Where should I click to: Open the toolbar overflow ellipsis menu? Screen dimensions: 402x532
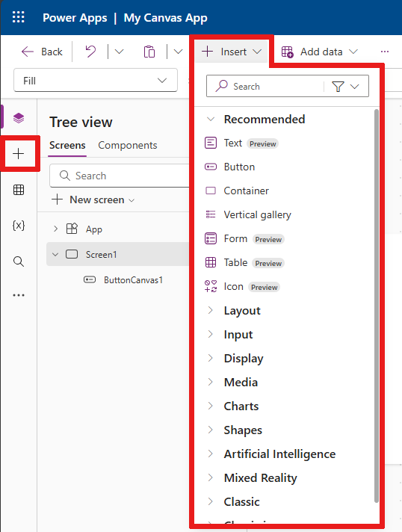(384, 52)
